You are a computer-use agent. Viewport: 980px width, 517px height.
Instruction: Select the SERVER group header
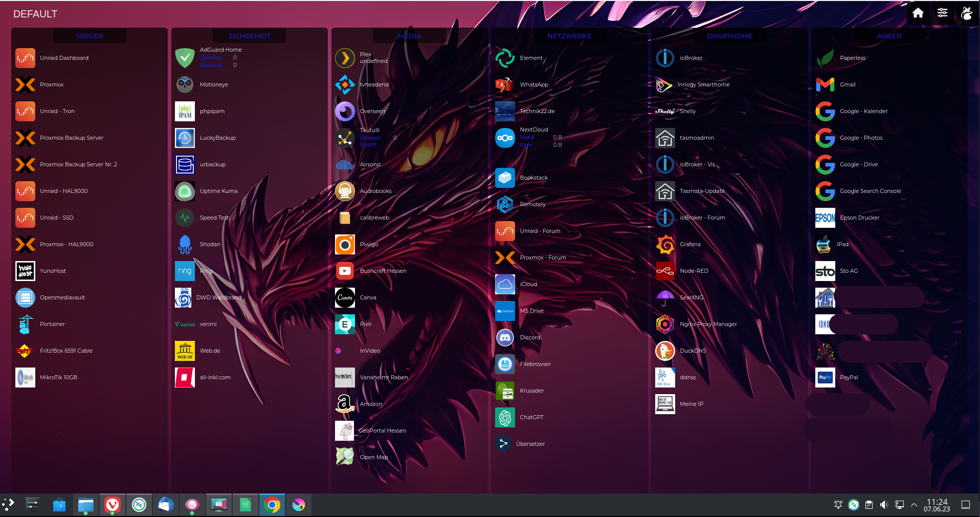click(x=90, y=36)
